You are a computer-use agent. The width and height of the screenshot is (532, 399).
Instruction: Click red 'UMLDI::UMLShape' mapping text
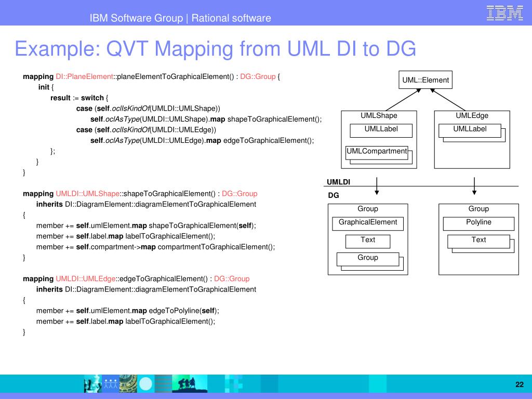coord(87,194)
